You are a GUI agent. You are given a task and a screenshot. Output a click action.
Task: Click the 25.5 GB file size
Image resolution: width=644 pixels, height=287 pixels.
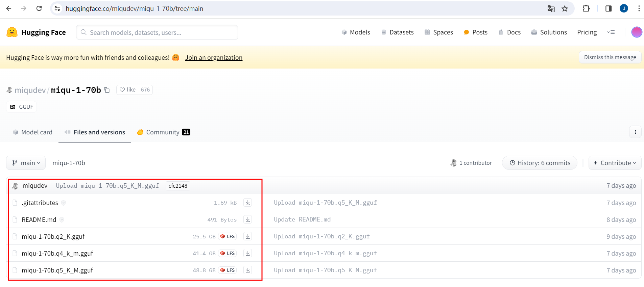click(x=204, y=236)
